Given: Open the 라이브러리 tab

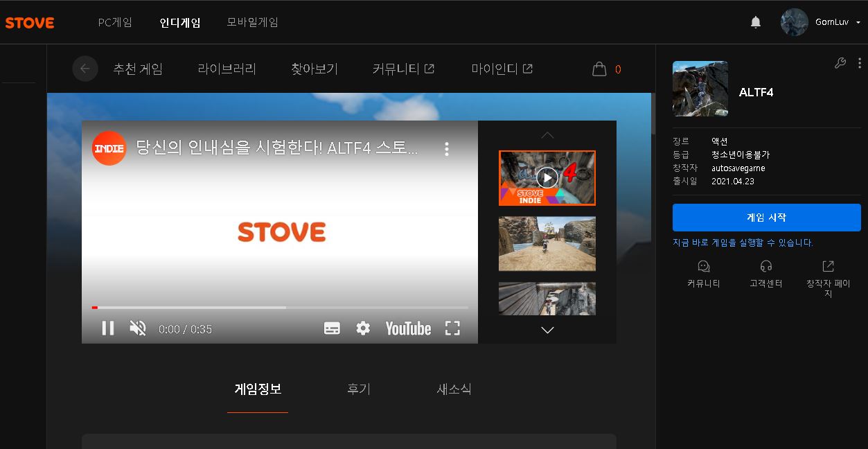Looking at the screenshot, I should tap(227, 69).
